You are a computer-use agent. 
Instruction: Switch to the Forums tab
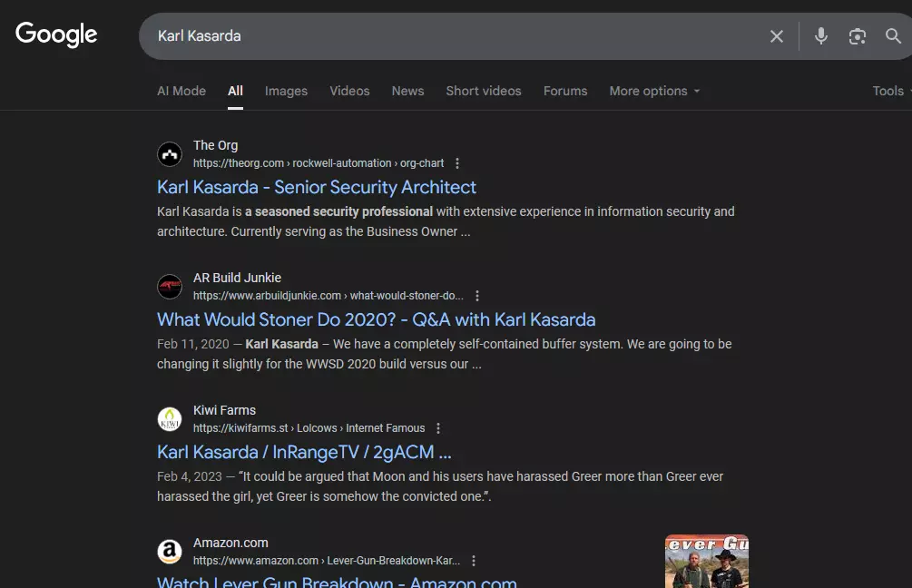565,92
